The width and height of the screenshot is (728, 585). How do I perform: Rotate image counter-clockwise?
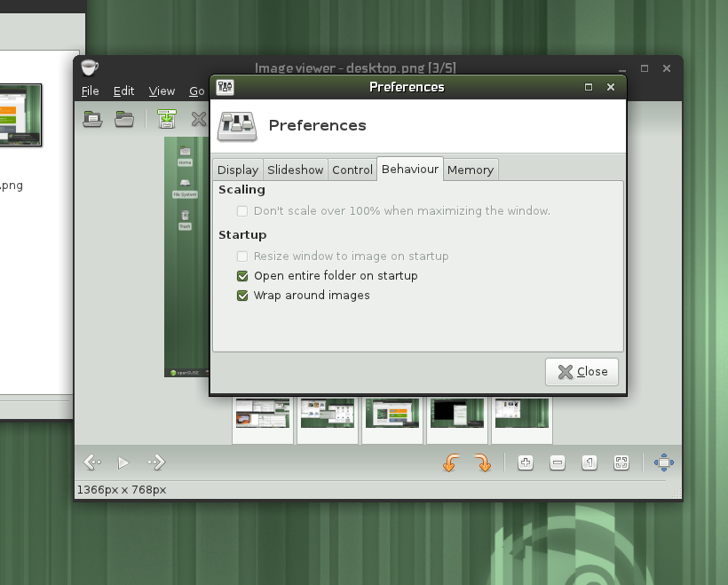tap(450, 462)
